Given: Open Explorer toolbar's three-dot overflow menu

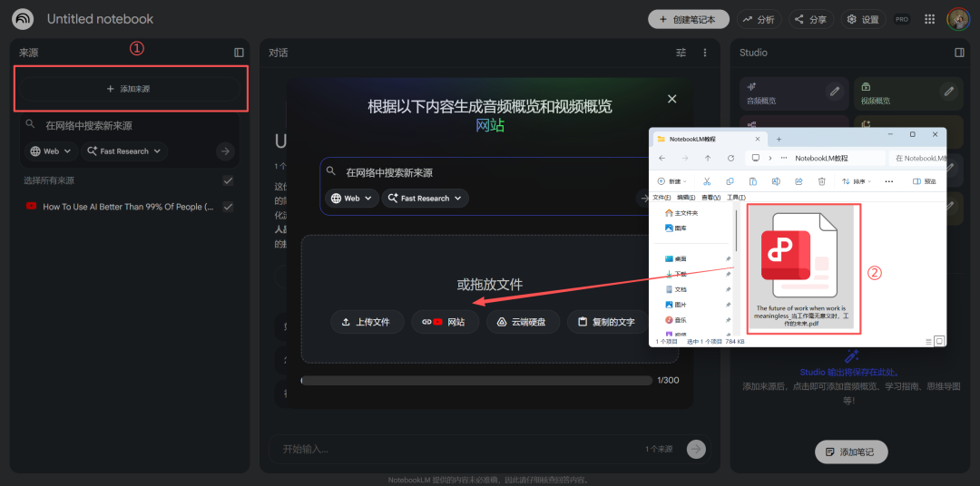Looking at the screenshot, I should pos(888,181).
